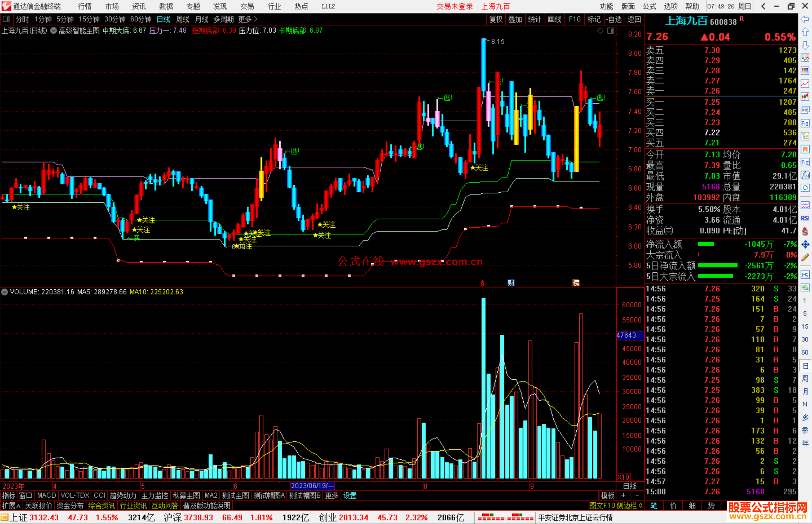Toggle indicator circle next to 高级智能主图
Viewport: 812px width, 524px height.
pos(54,31)
